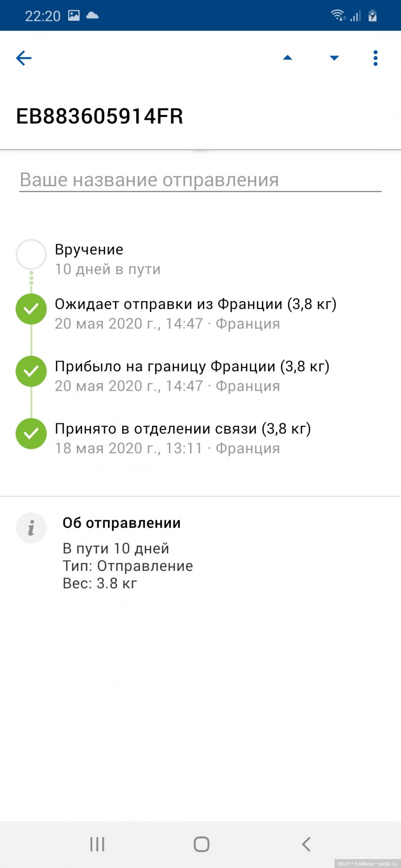Go to next shipment with down arrow
The image size is (401, 868).
pyautogui.click(x=334, y=58)
